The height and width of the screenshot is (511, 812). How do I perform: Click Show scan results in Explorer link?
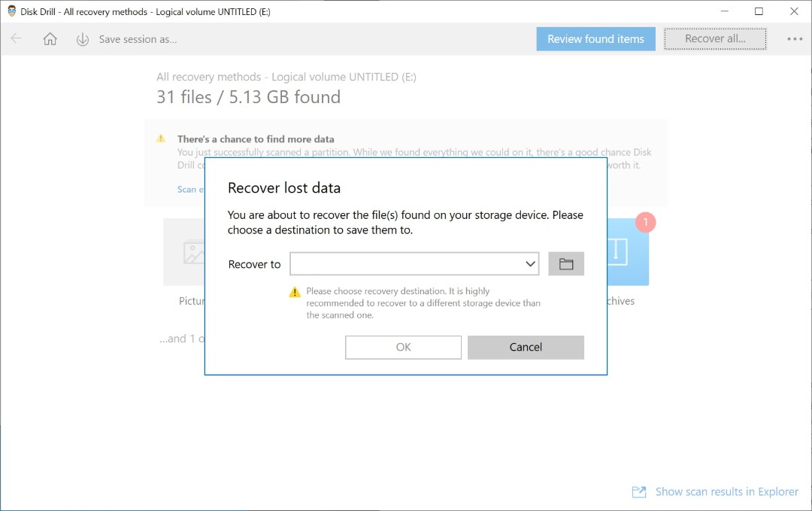pyautogui.click(x=726, y=491)
